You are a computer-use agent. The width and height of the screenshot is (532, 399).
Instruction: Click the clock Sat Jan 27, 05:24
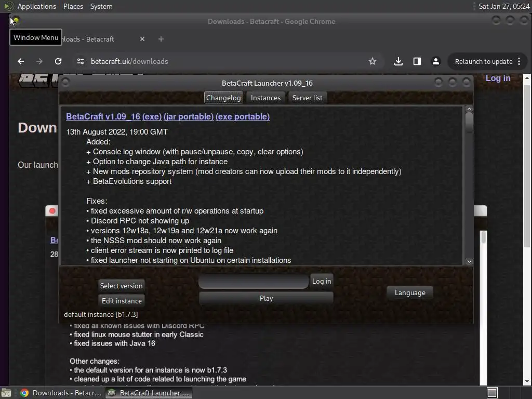(x=504, y=6)
